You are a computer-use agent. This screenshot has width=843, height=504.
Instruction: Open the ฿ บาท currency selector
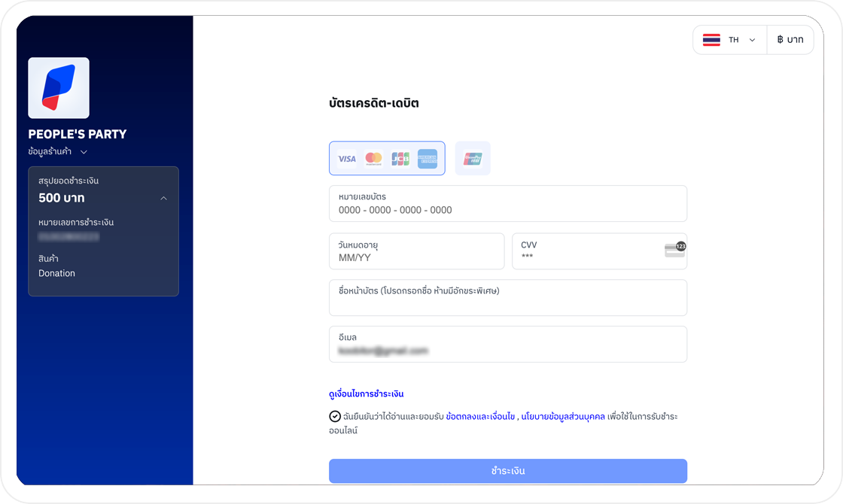(x=790, y=40)
